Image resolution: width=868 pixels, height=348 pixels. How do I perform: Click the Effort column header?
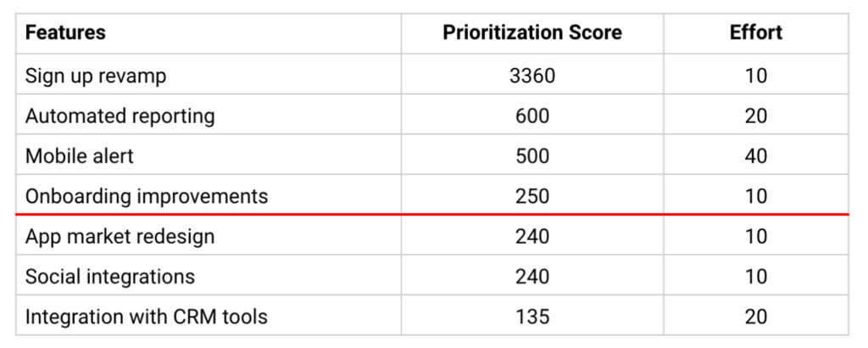point(755,33)
